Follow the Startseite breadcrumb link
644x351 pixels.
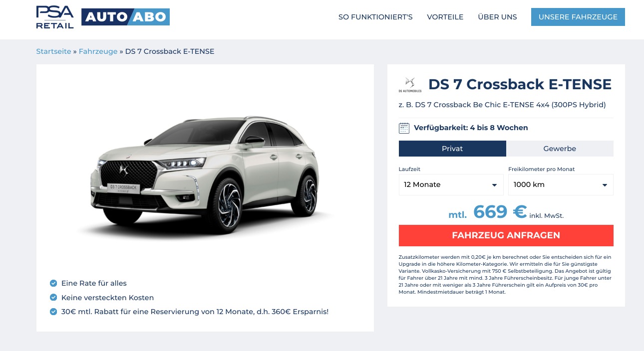click(x=53, y=51)
